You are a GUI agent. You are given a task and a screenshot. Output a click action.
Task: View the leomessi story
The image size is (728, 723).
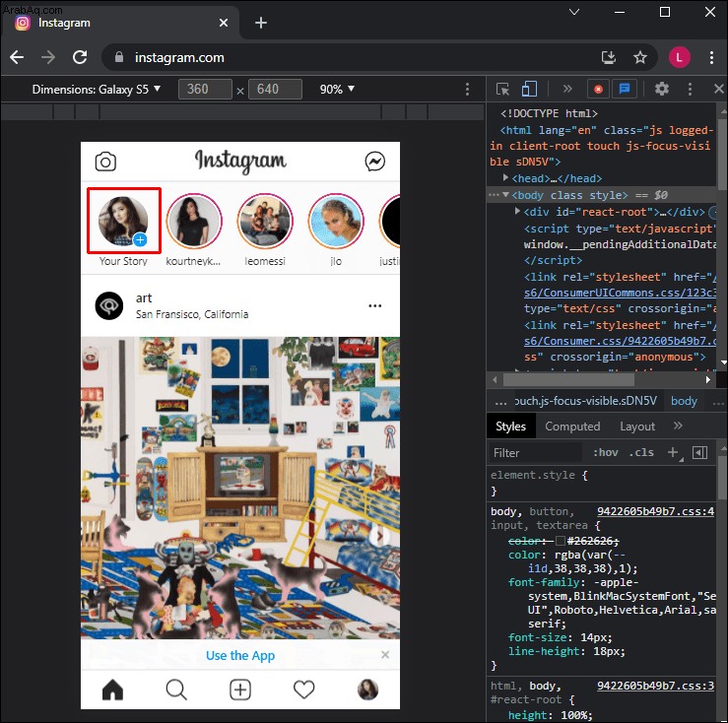tap(265, 221)
